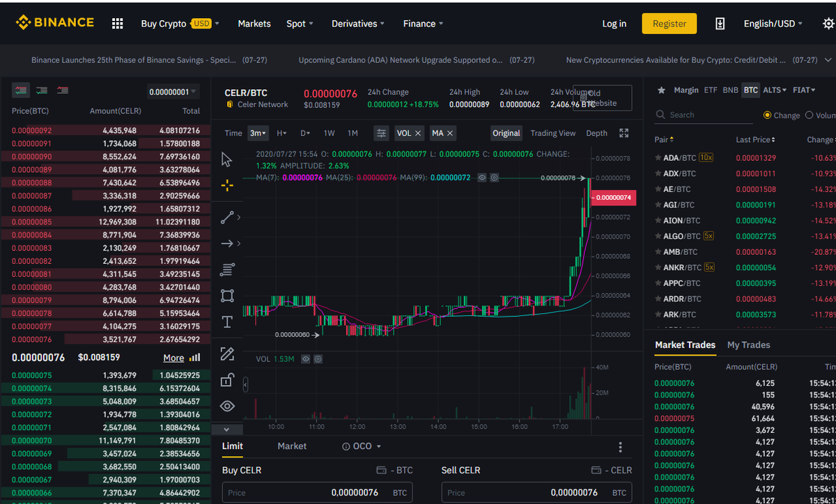
Task: Open the English/USD language selector
Action: (x=773, y=24)
